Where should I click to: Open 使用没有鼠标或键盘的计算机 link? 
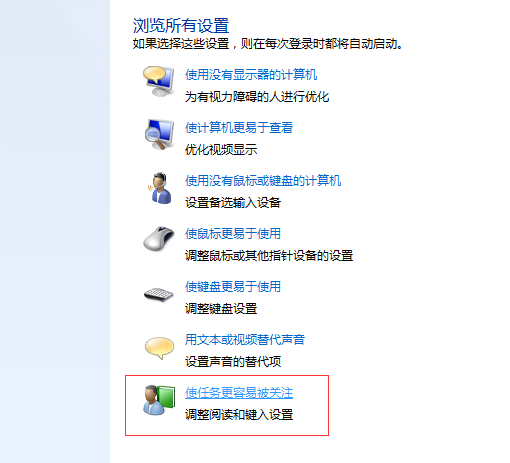[263, 180]
